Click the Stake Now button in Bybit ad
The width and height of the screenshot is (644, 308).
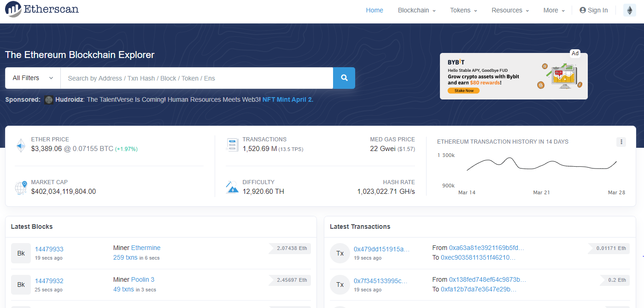(x=464, y=91)
